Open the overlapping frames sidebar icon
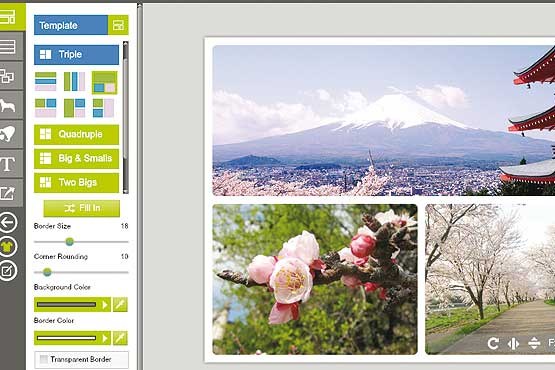 click(8, 75)
